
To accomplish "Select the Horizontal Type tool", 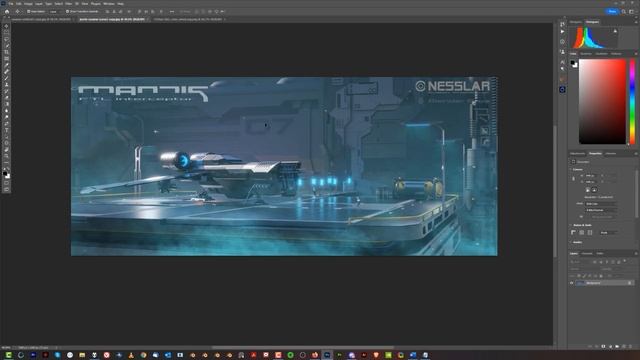I will 7,130.
